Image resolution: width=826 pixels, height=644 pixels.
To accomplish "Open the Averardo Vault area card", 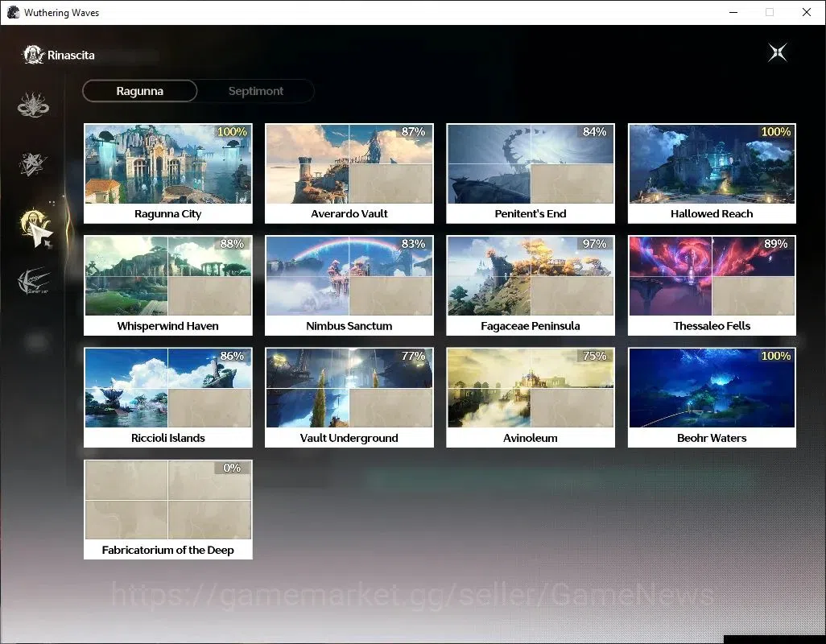I will pyautogui.click(x=349, y=173).
